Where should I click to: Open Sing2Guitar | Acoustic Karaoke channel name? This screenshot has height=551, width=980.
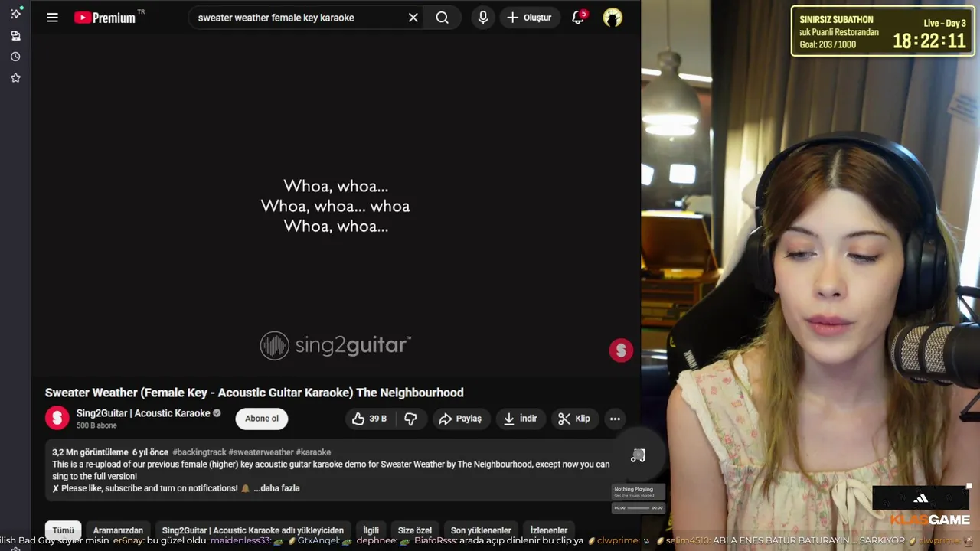click(143, 413)
